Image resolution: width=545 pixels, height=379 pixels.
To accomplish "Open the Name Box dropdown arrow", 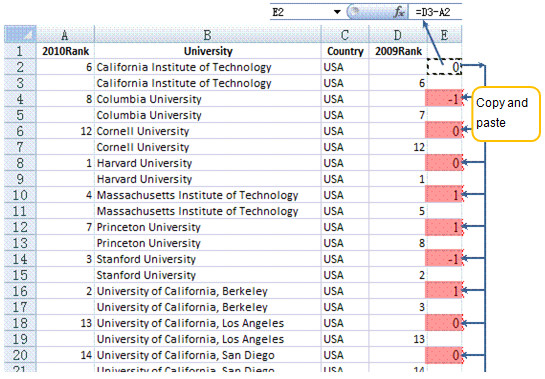I will 336,12.
